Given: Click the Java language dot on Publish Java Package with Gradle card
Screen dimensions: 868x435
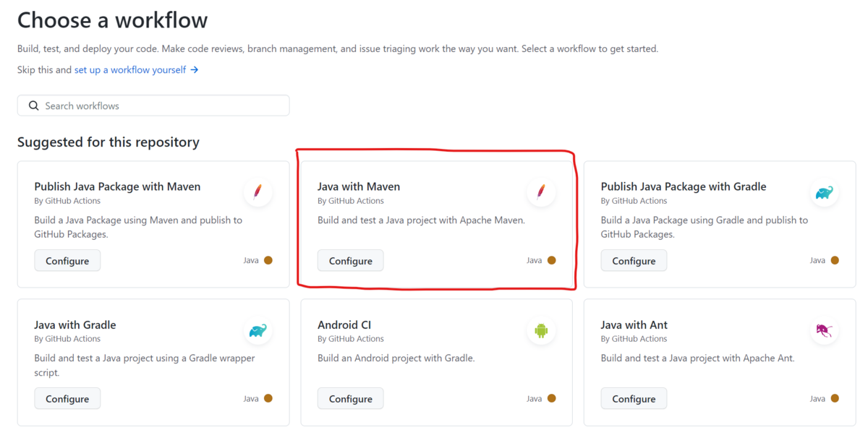Looking at the screenshot, I should click(835, 260).
